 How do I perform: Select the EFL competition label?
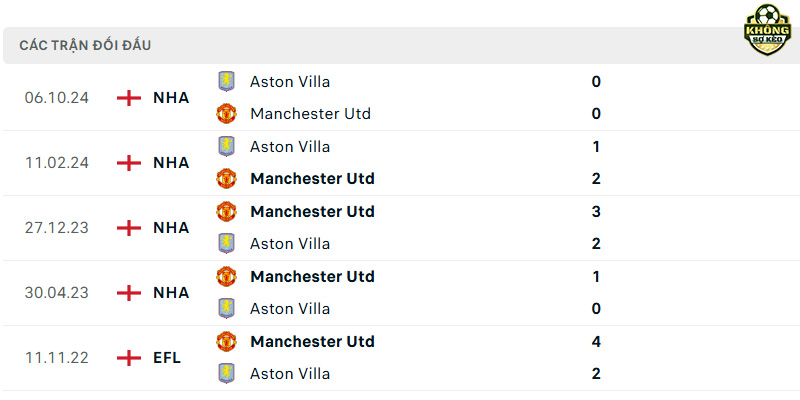(167, 358)
